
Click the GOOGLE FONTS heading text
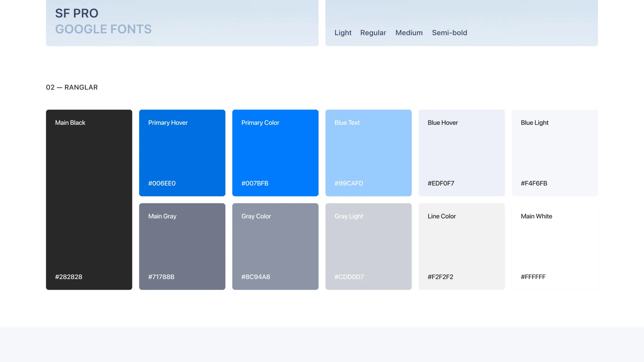coord(103,29)
